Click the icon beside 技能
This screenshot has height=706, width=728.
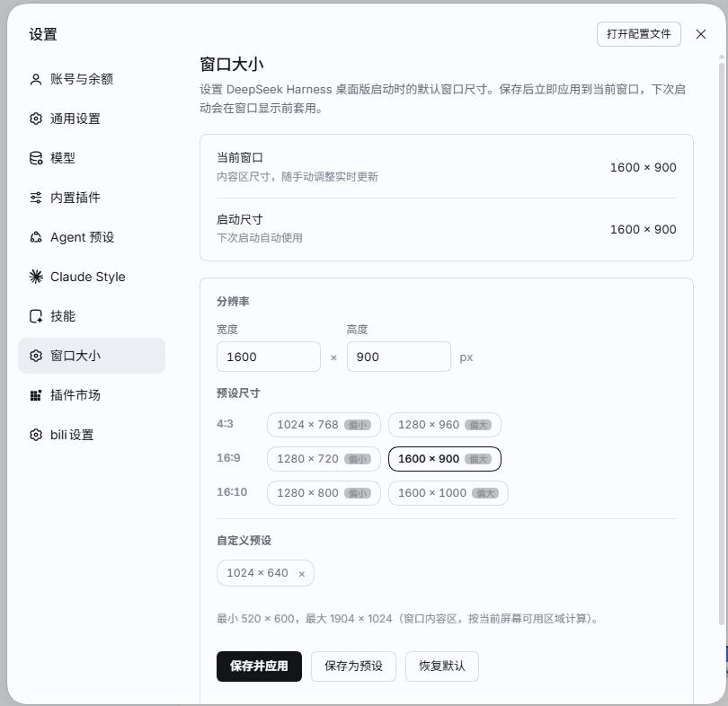36,316
